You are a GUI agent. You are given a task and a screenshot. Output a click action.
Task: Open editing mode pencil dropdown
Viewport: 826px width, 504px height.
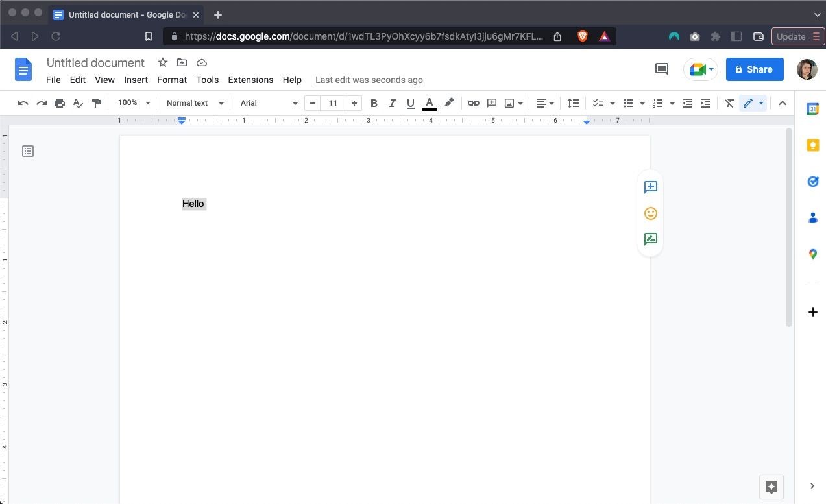pyautogui.click(x=753, y=103)
